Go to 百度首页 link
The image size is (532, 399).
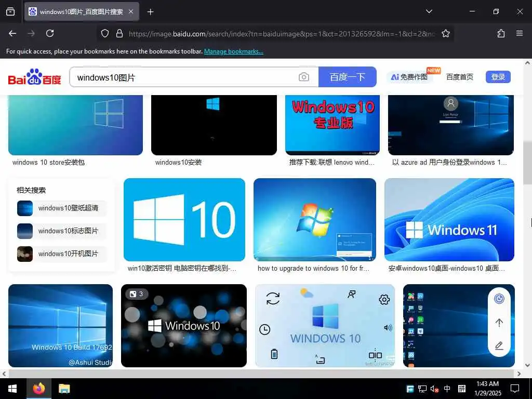pyautogui.click(x=460, y=77)
